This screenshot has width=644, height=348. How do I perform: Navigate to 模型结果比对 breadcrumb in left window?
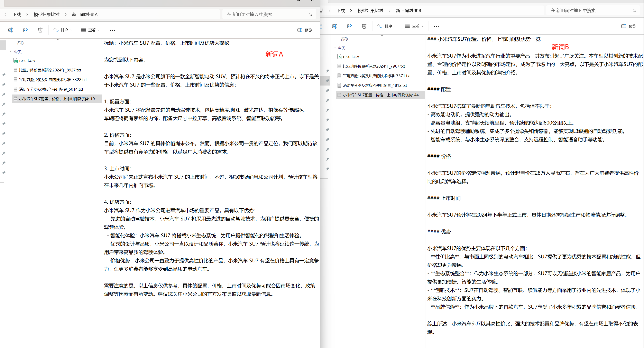point(46,14)
